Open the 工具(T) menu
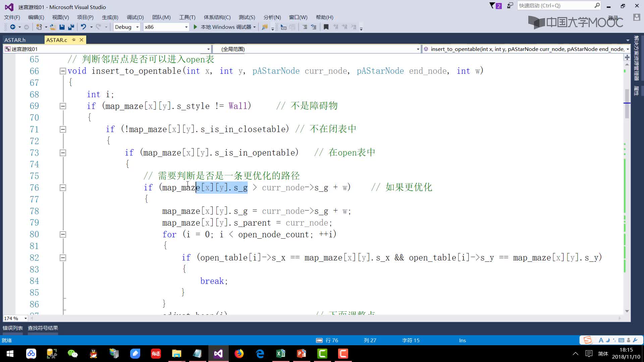 click(x=187, y=17)
